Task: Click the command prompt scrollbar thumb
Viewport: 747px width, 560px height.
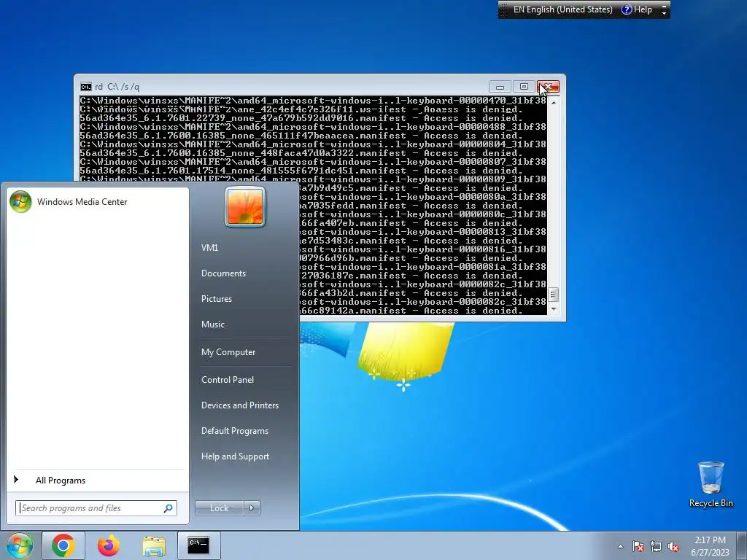Action: coord(554,295)
